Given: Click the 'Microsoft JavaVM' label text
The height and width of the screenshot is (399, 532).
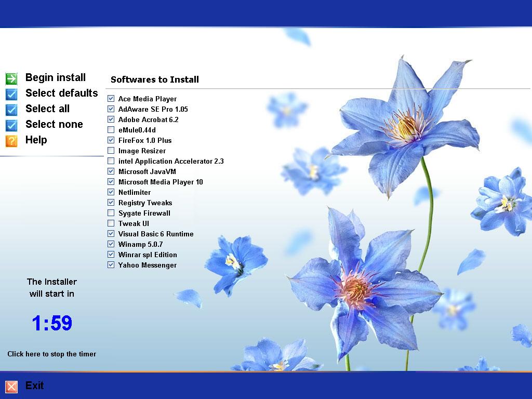Looking at the screenshot, I should [x=147, y=171].
